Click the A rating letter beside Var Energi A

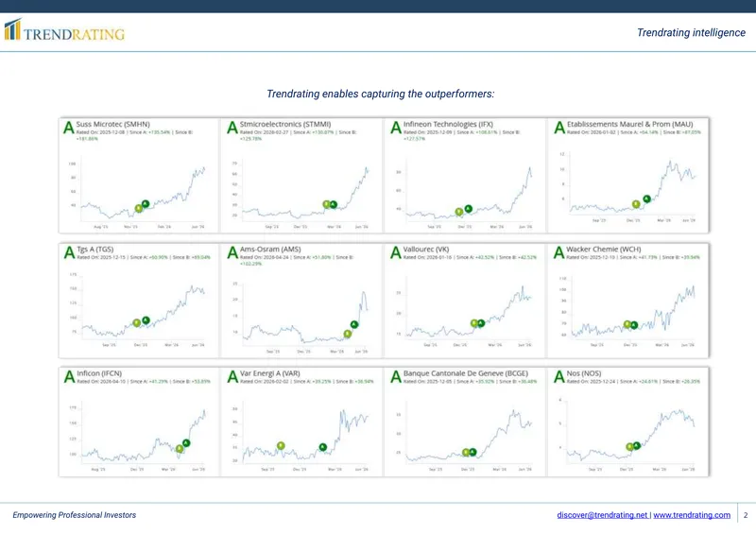click(232, 377)
